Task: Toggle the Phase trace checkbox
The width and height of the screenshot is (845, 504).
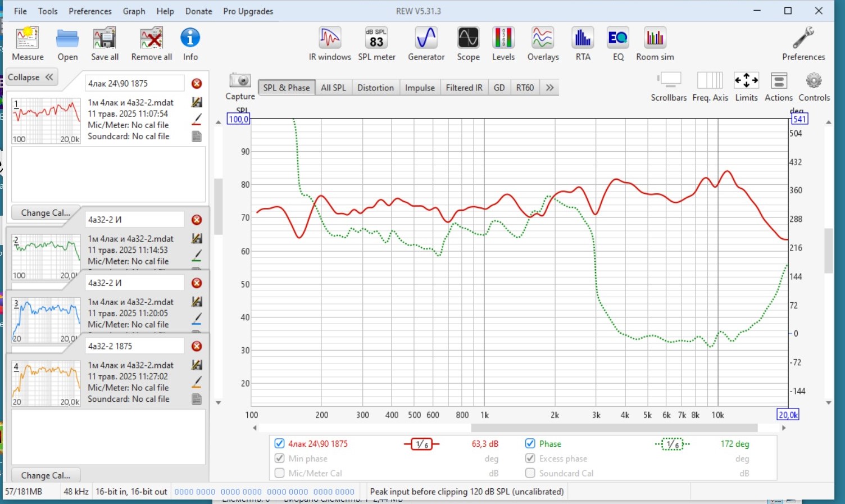Action: (x=530, y=443)
